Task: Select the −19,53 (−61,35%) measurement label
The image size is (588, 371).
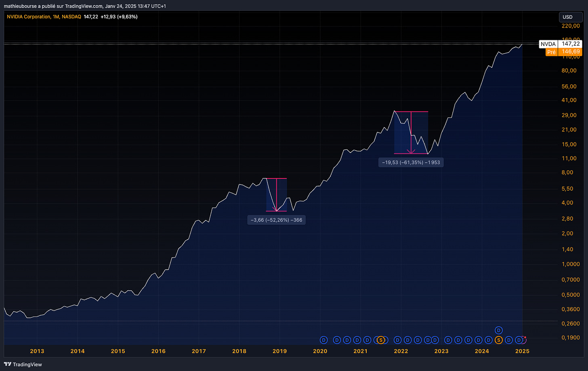Action: pyautogui.click(x=411, y=162)
